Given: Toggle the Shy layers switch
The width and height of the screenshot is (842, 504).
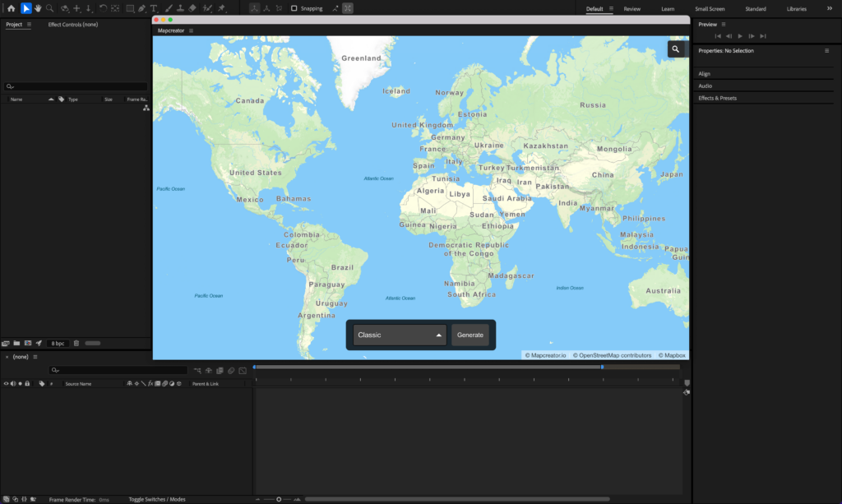Looking at the screenshot, I should [x=208, y=370].
